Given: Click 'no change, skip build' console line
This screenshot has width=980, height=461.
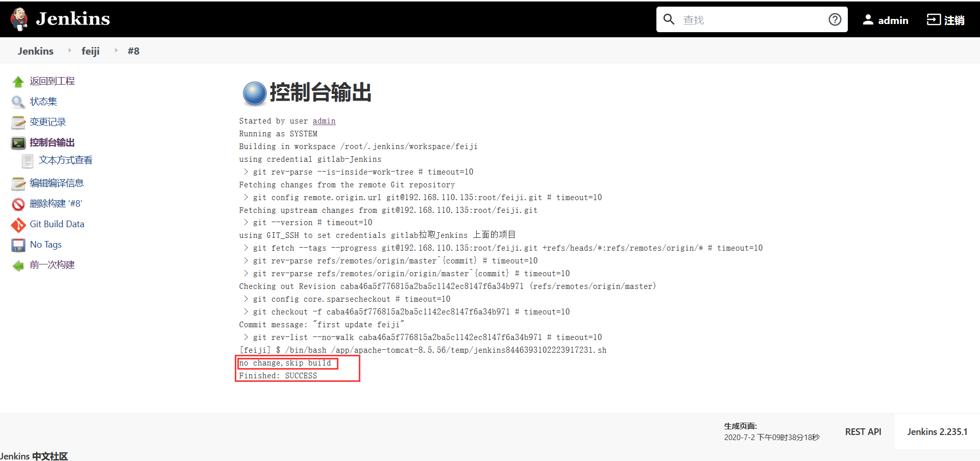Looking at the screenshot, I should [x=285, y=363].
